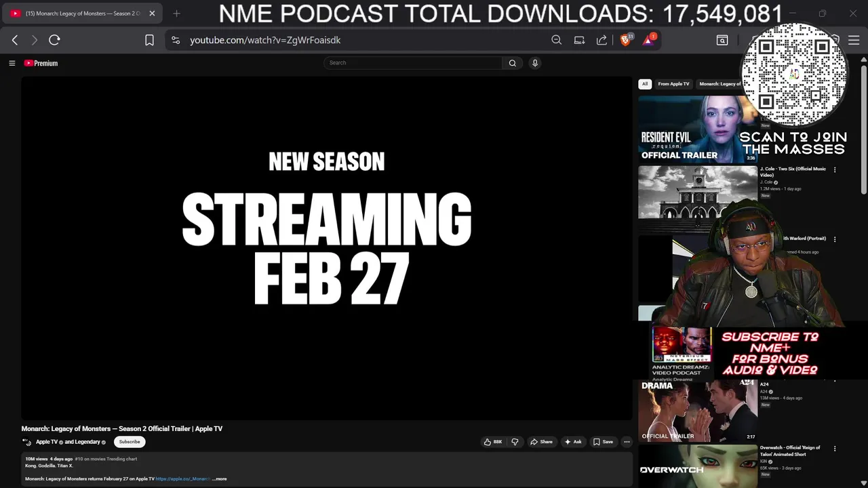Open the A24 Drama trailer thumbnail
868x488 pixels.
pos(698,410)
